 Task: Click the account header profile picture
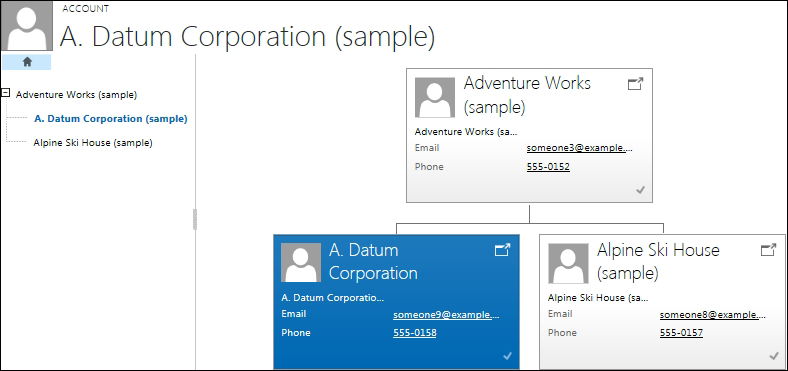click(x=27, y=26)
